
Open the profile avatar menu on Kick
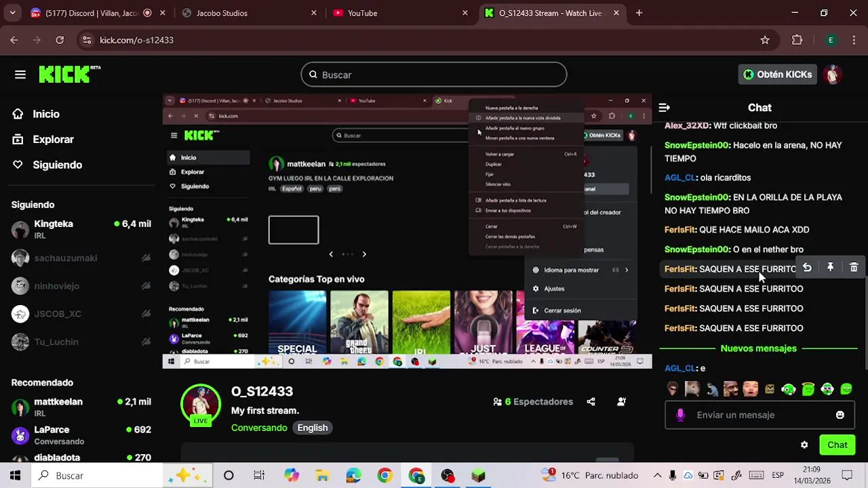click(833, 75)
